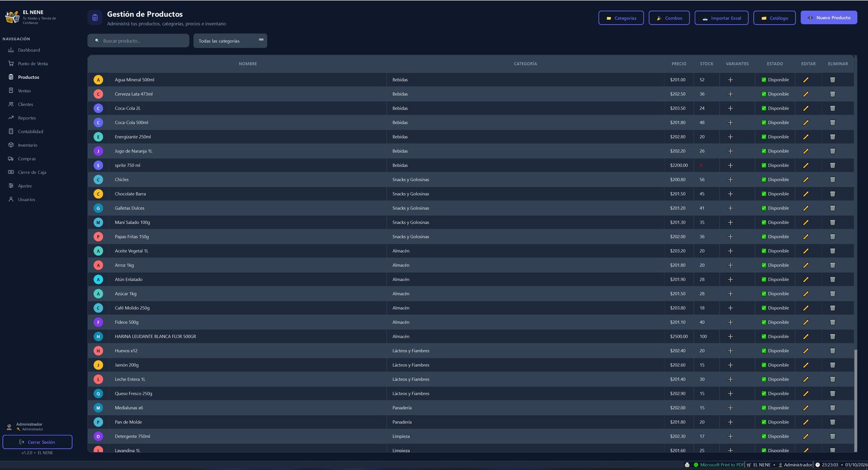Viewport: 868px width, 470px height.
Task: Log out with Cerrar Sesión
Action: tap(37, 442)
